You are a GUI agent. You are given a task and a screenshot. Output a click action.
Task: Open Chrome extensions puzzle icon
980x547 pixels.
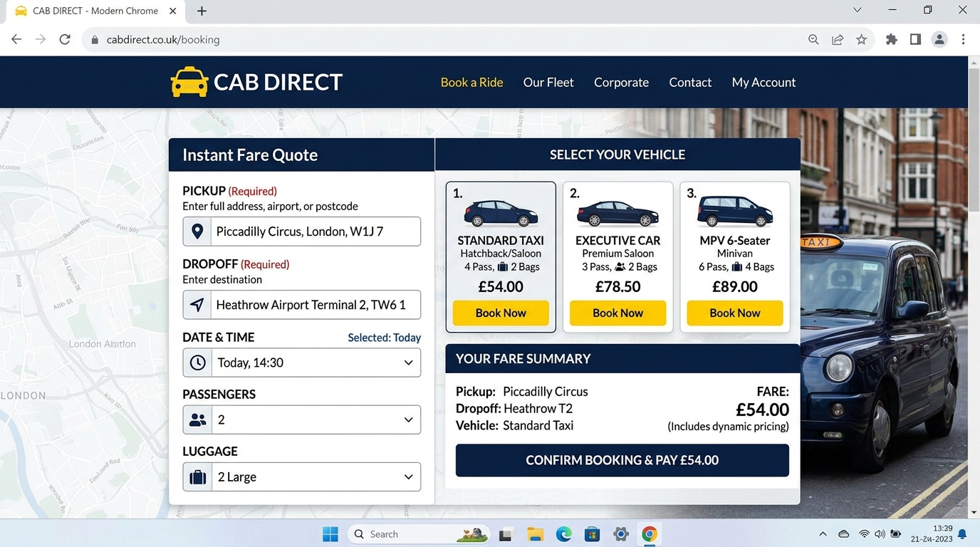pos(891,40)
